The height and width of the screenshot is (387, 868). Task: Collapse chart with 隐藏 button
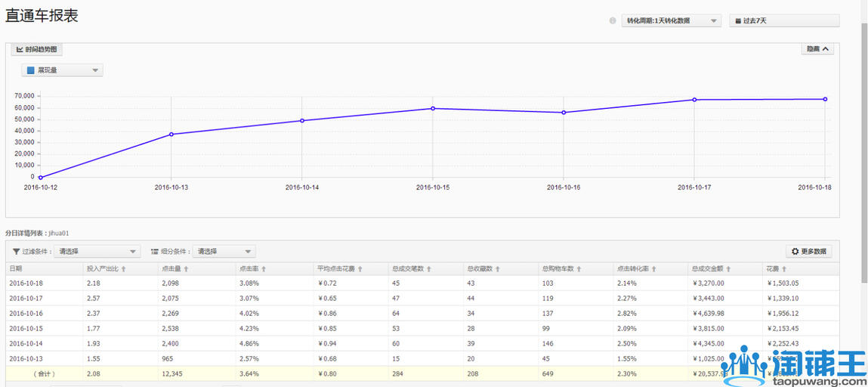pyautogui.click(x=817, y=49)
